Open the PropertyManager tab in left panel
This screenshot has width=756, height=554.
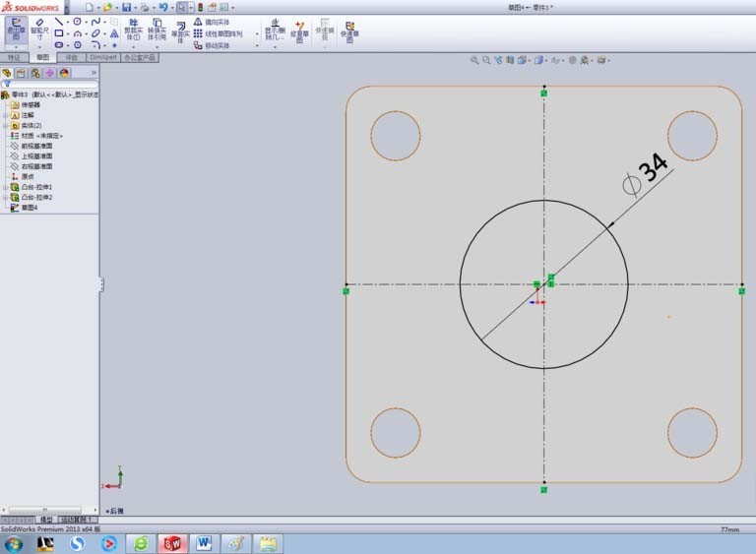click(x=21, y=73)
